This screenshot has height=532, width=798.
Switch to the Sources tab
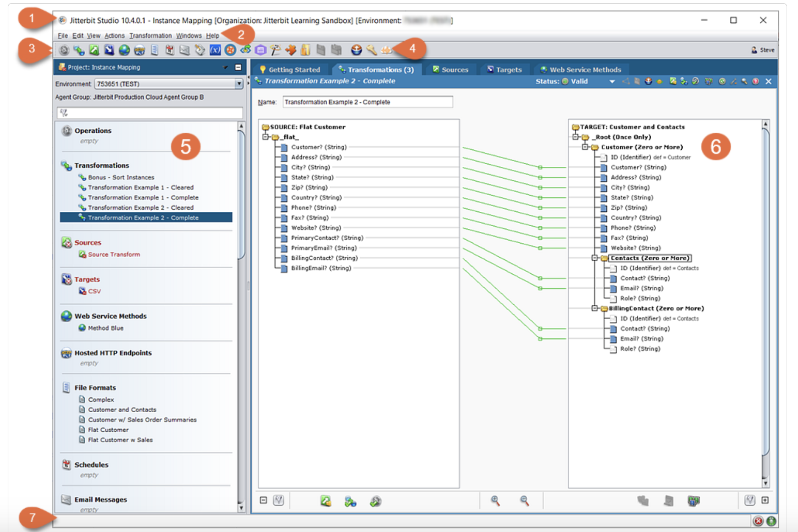pos(450,70)
